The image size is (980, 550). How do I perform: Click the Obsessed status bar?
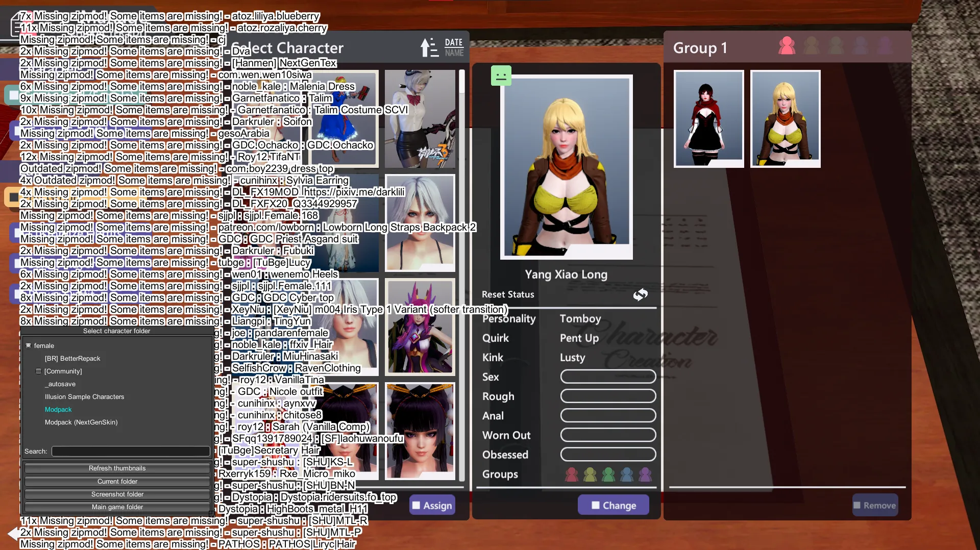tap(607, 454)
